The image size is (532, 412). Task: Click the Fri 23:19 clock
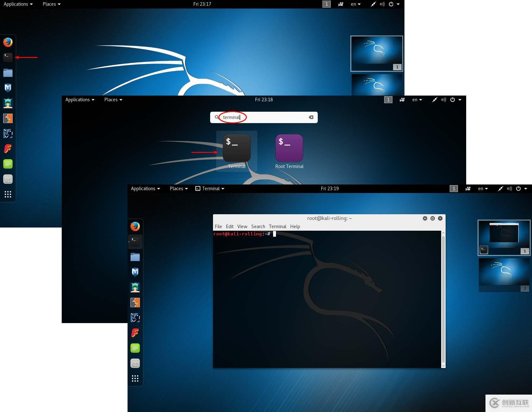click(x=330, y=189)
